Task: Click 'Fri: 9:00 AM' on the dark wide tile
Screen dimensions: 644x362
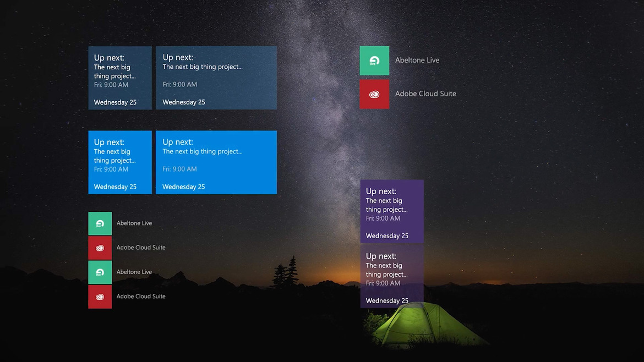Action: (x=179, y=84)
